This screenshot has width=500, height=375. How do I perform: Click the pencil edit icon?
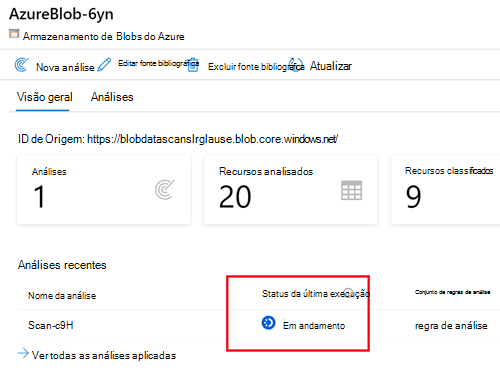104,65
